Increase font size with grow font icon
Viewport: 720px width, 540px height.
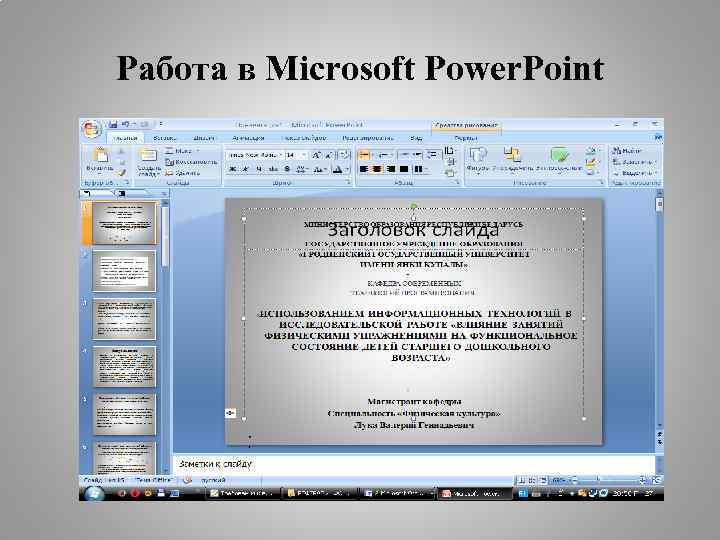316,155
